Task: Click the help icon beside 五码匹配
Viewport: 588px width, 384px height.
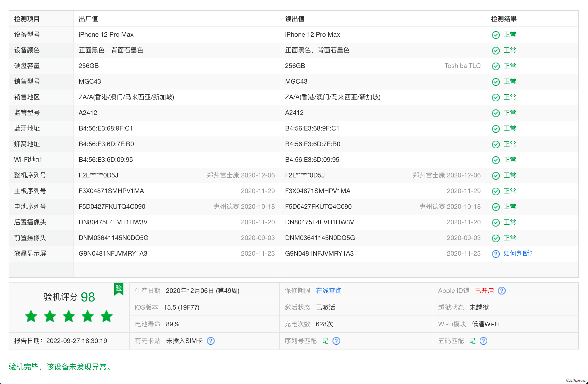Action: (483, 341)
